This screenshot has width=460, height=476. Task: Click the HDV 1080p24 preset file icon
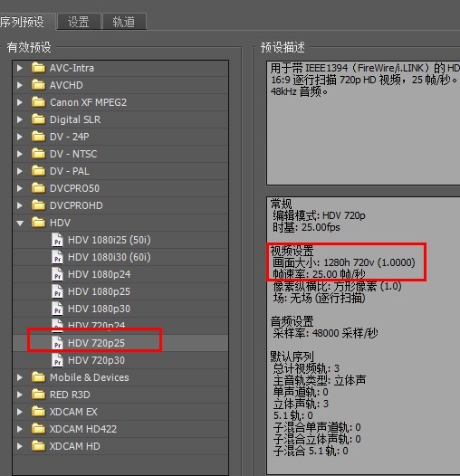(57, 274)
